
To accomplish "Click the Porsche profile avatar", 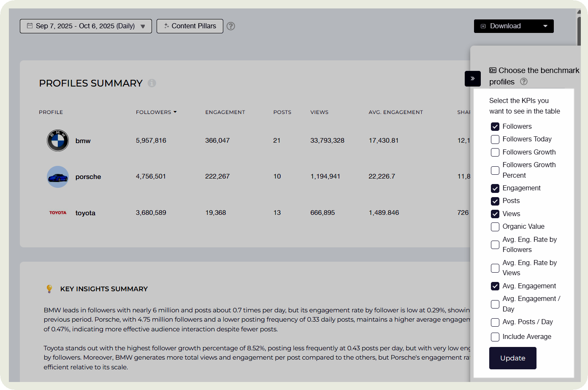I will 58,177.
